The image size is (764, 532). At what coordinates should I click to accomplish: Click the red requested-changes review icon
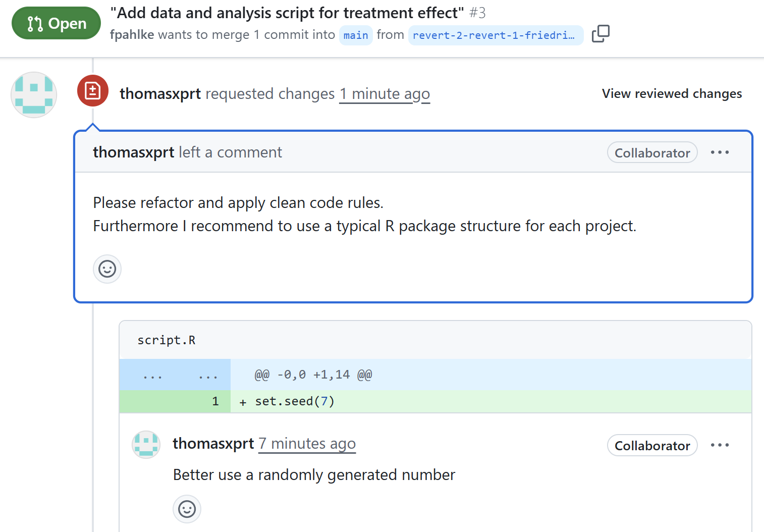coord(92,91)
